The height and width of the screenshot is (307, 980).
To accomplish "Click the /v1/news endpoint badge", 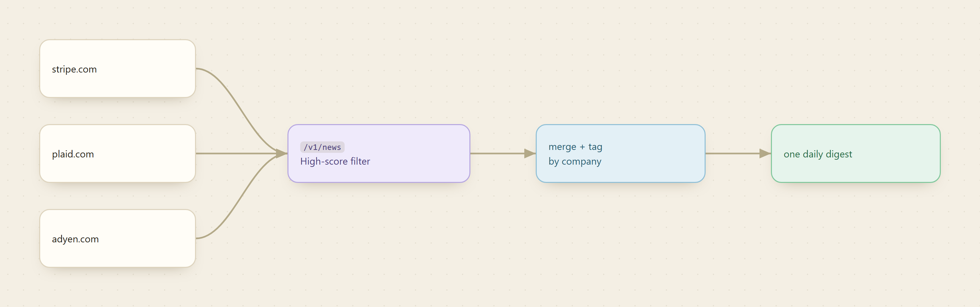I will pos(322,147).
